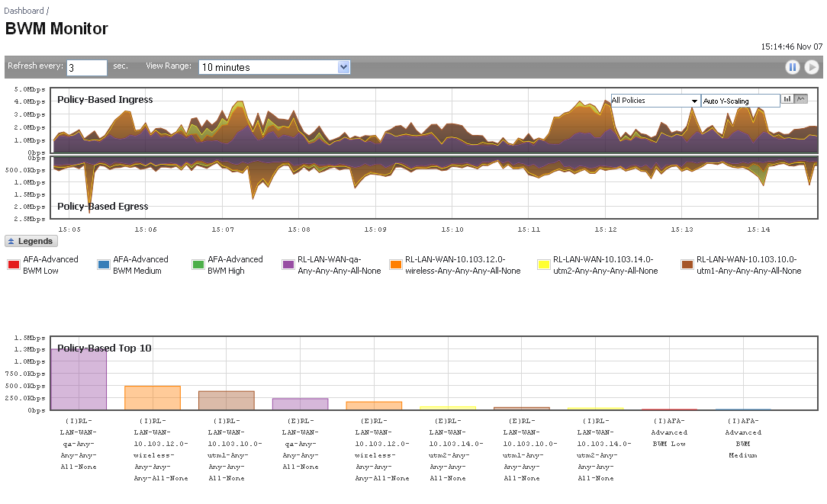
Task: Click the yellow 10.103.14.0-utm2 legend swatch
Action: tap(544, 265)
